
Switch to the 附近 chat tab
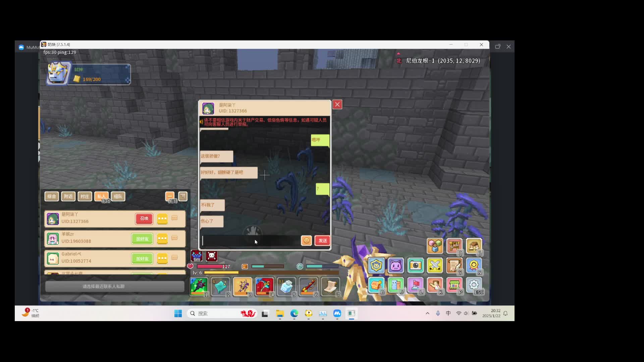[x=68, y=196]
